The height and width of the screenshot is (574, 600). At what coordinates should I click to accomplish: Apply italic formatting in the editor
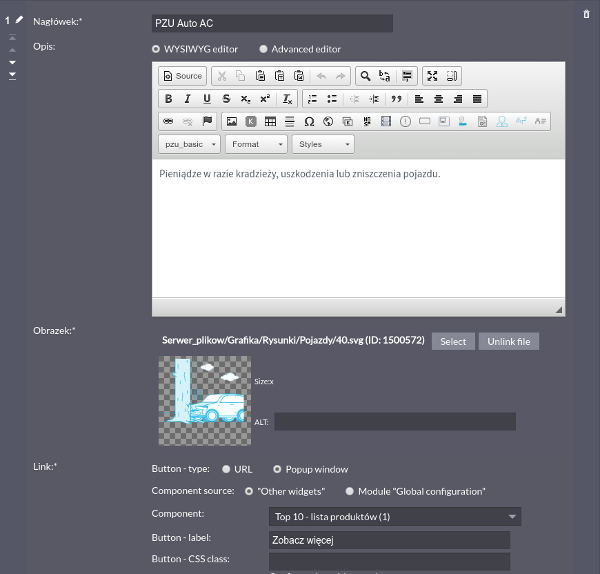coord(187,99)
